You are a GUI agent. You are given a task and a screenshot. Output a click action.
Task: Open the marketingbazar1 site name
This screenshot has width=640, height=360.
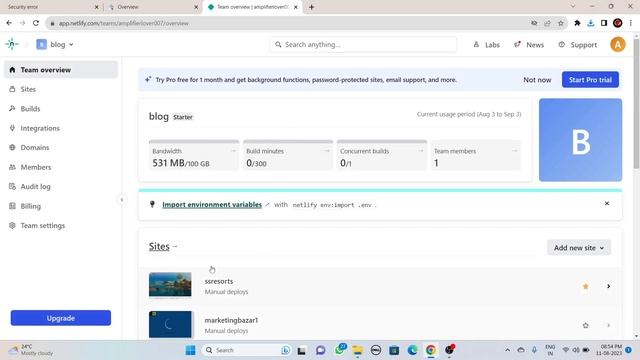[231, 320]
